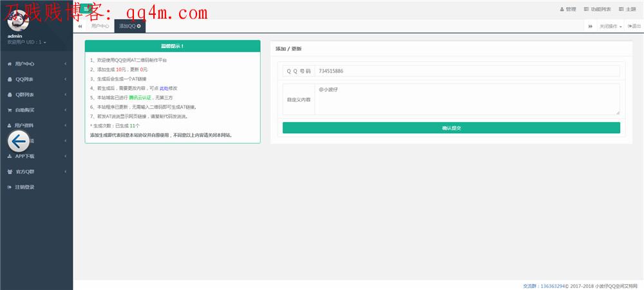Expand the QQ列表 chevron arrow
644x290 pixels.
[x=65, y=79]
